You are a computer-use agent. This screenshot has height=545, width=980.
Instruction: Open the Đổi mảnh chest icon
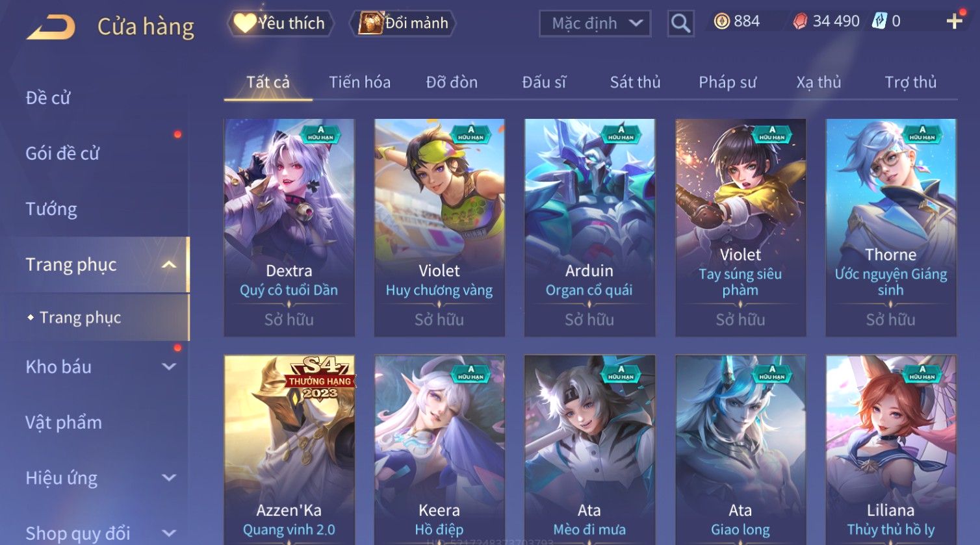tap(370, 23)
